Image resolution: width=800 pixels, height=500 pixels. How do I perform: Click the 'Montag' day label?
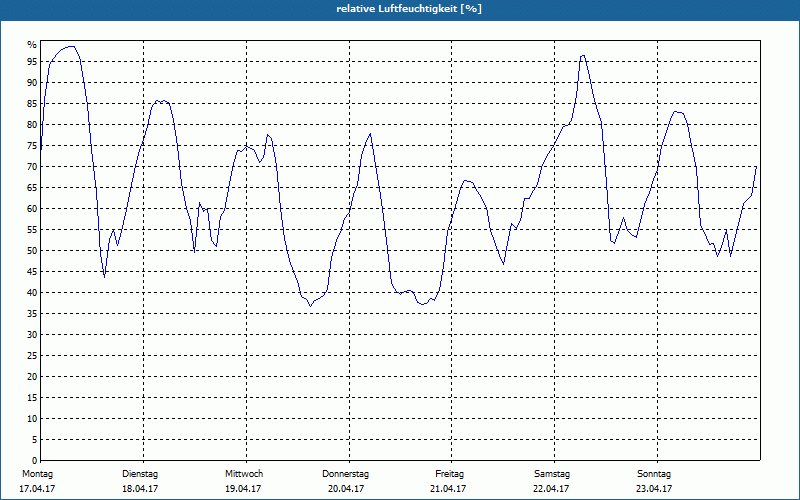tap(37, 474)
